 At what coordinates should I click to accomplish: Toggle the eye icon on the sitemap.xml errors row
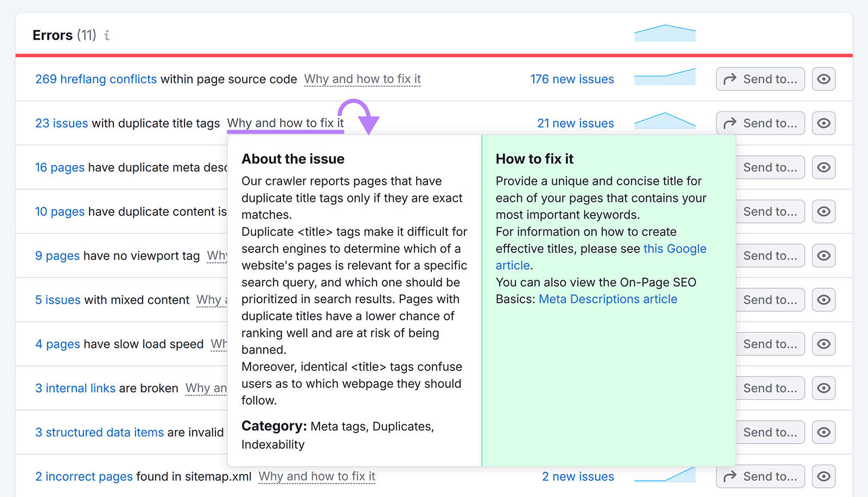[824, 476]
